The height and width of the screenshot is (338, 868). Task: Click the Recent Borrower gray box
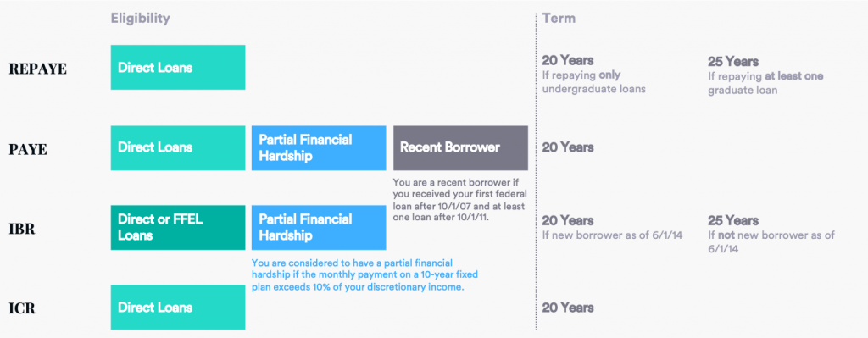[460, 147]
